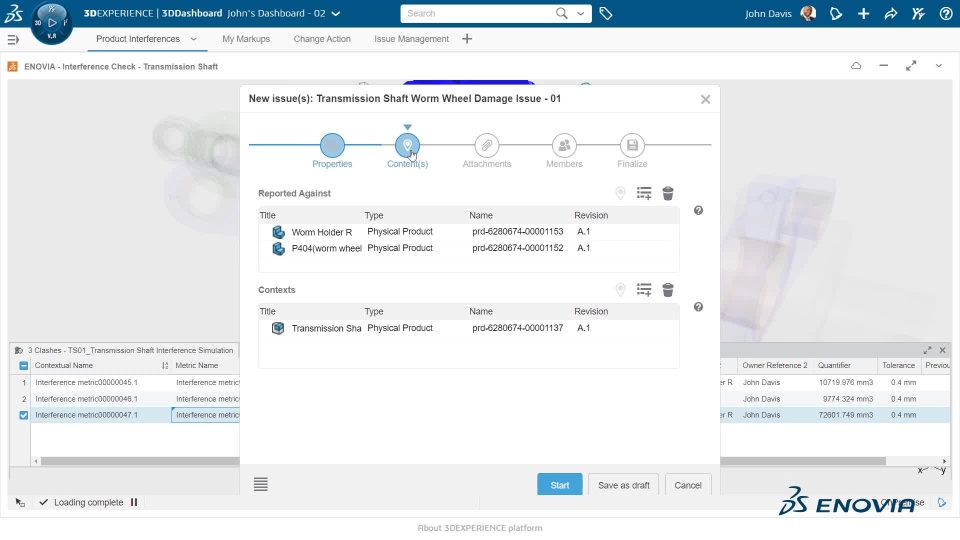The height and width of the screenshot is (540, 960).
Task: Toggle the dashboard side menu icon
Action: point(13,39)
